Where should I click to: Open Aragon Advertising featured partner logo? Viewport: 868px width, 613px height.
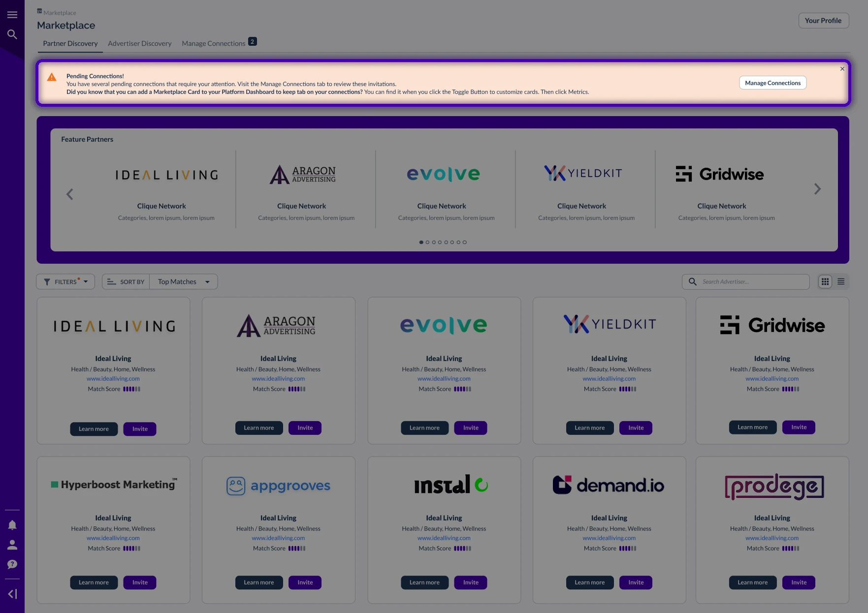coord(302,174)
